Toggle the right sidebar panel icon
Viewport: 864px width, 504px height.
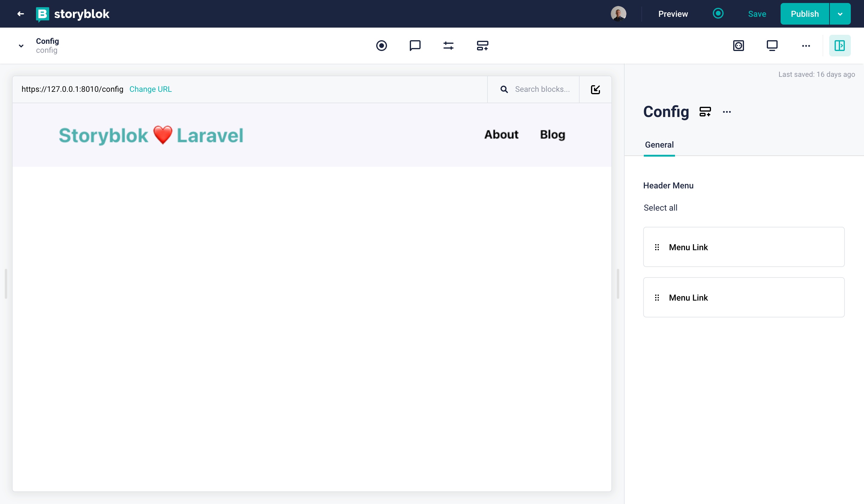[840, 46]
